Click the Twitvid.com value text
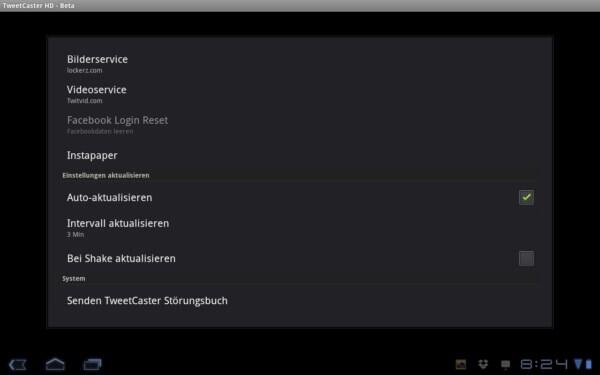600x375 pixels. (x=85, y=101)
